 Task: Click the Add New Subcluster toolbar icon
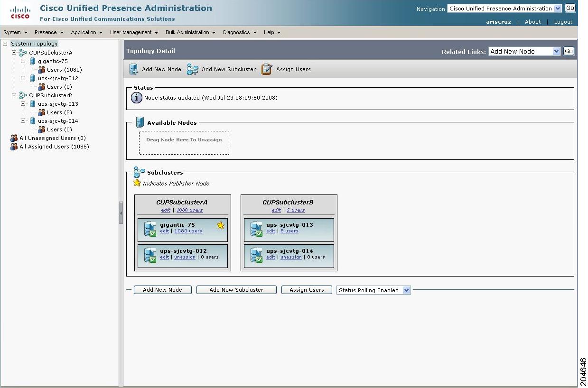[192, 69]
